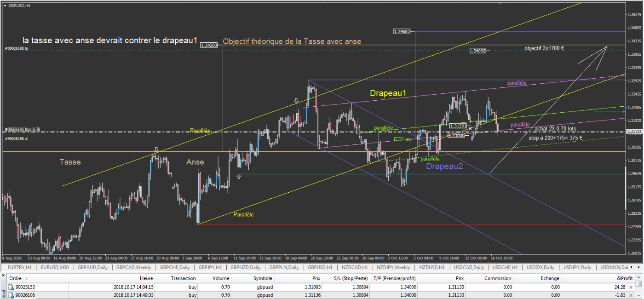Select the 'stop à 200+175= 375 €' annotation

click(x=556, y=138)
